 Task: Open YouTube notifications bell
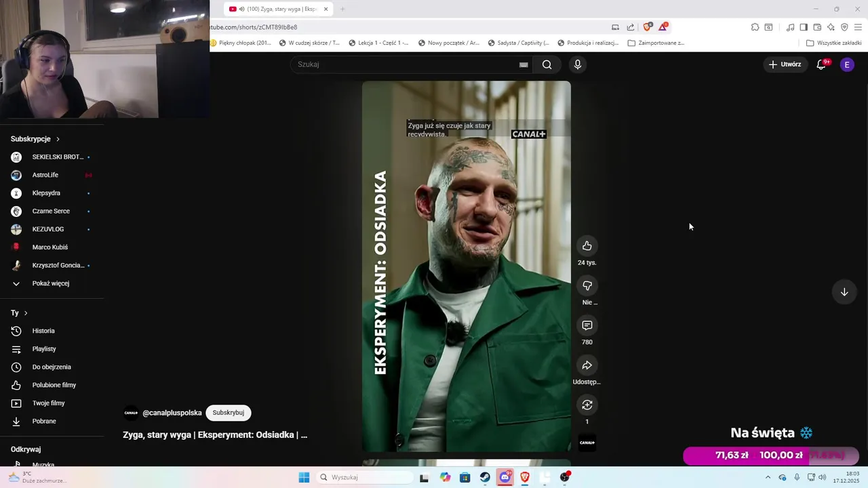tap(821, 64)
